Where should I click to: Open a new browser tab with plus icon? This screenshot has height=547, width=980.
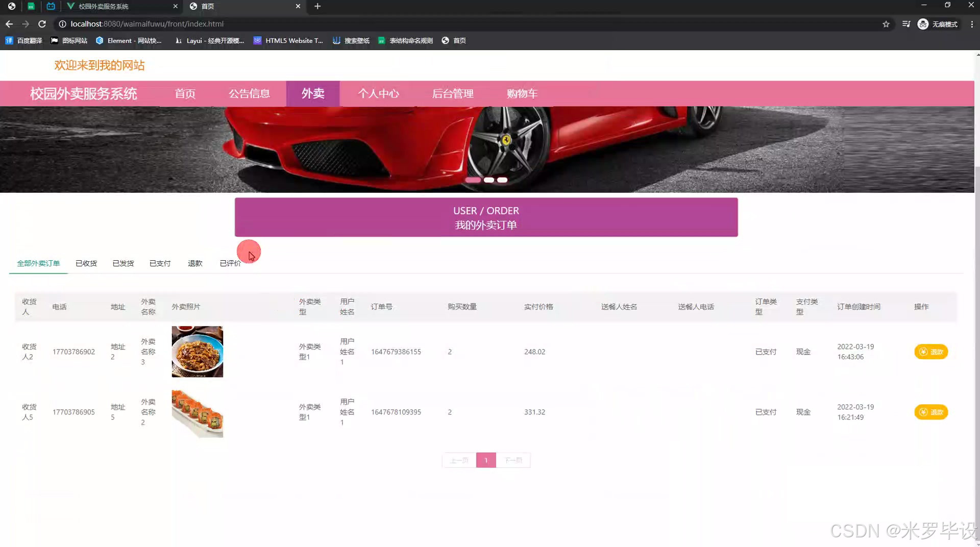tap(317, 6)
